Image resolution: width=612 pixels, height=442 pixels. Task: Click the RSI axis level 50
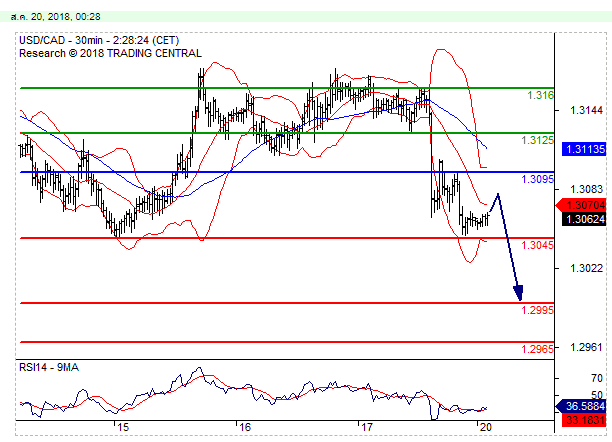pyautogui.click(x=597, y=395)
